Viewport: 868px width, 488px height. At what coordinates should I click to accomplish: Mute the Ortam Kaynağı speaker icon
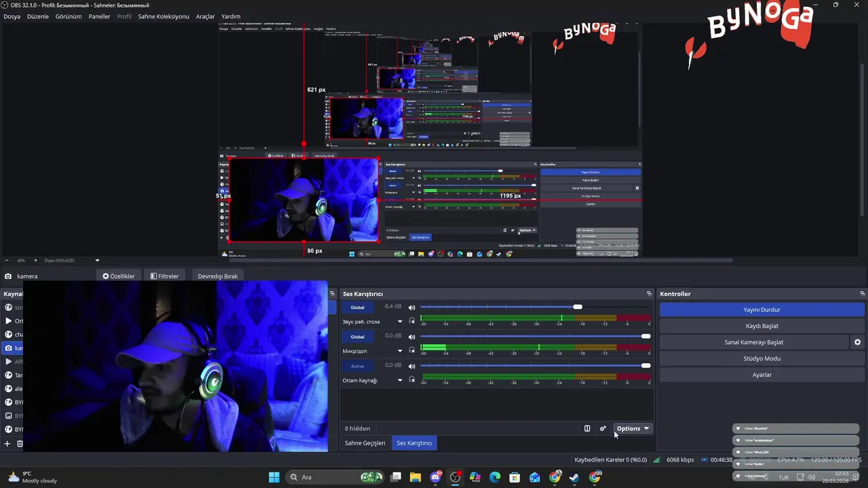pyautogui.click(x=412, y=366)
